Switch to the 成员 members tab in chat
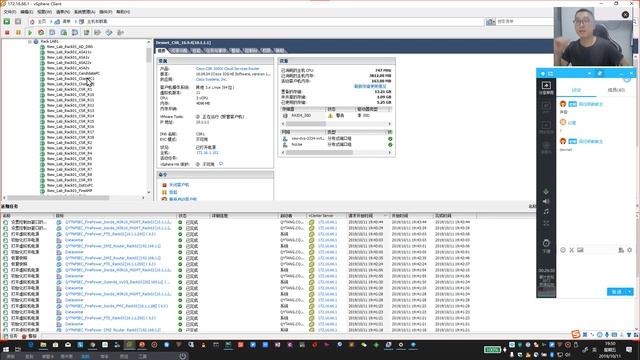The height and width of the screenshot is (360, 640). click(616, 90)
